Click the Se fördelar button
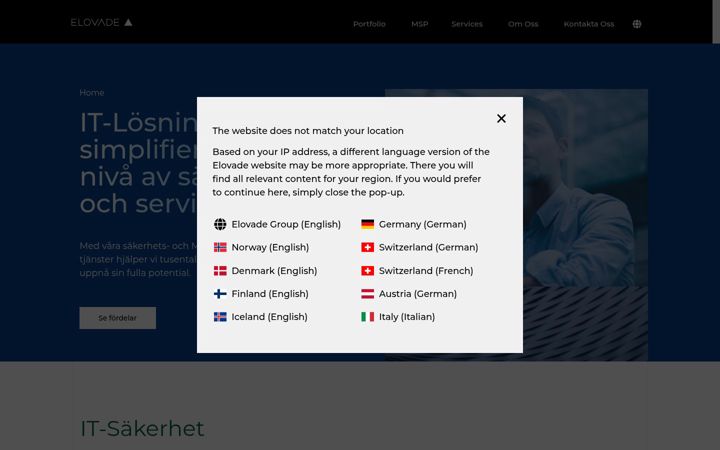 click(118, 318)
